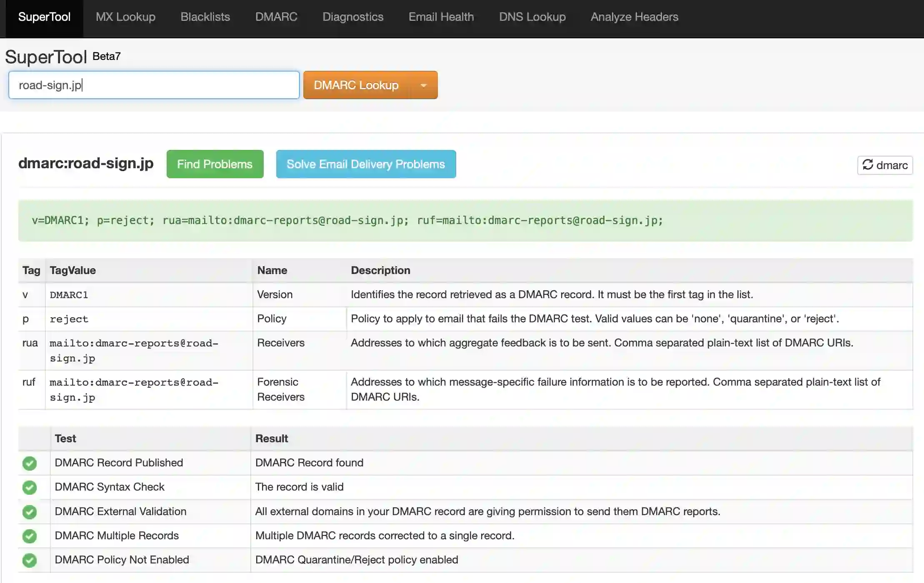This screenshot has height=583, width=924.
Task: Open the Diagnostics tab
Action: (353, 17)
